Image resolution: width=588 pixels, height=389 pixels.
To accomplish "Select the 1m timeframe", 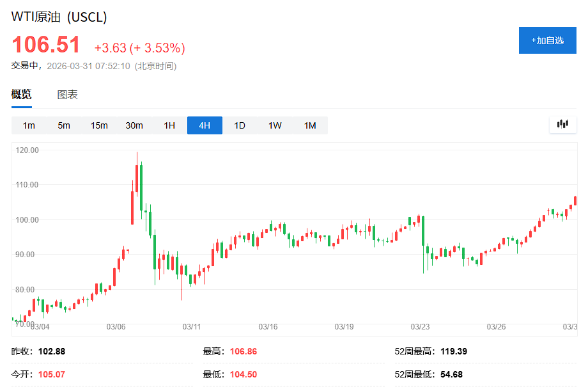I will pos(28,125).
